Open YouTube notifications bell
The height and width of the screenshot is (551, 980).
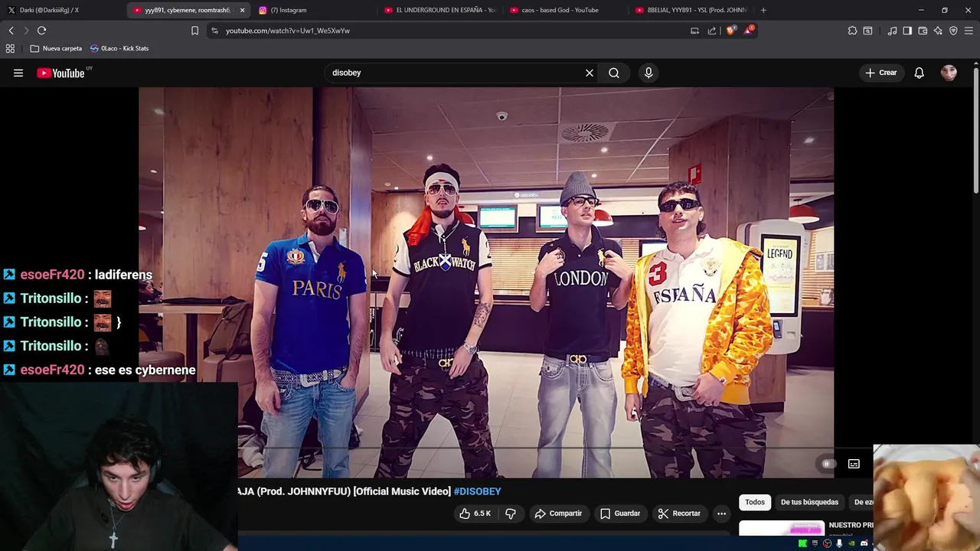point(919,73)
